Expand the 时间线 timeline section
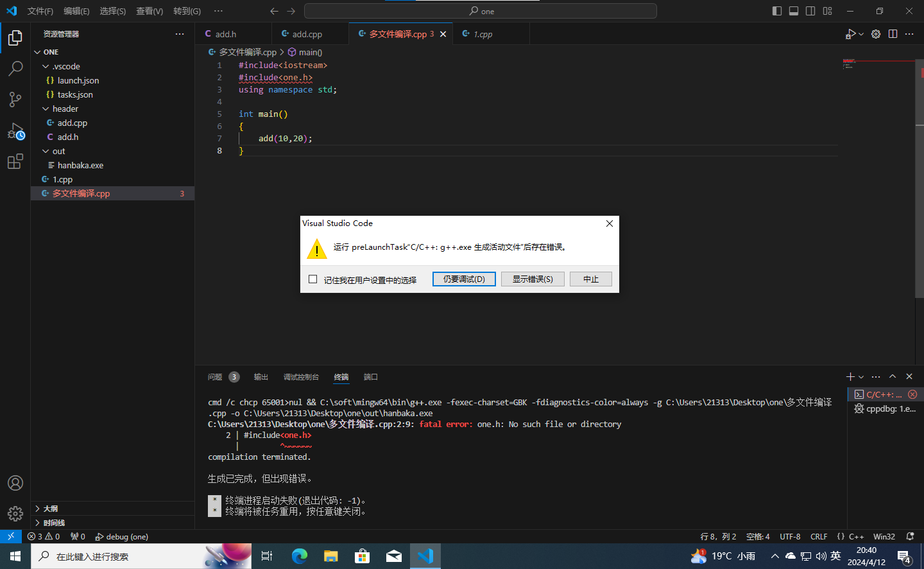The width and height of the screenshot is (924, 569). coord(112,523)
